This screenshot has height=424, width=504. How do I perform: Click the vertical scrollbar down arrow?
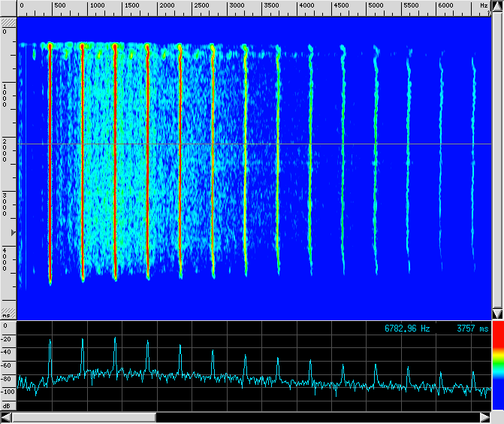point(496,313)
